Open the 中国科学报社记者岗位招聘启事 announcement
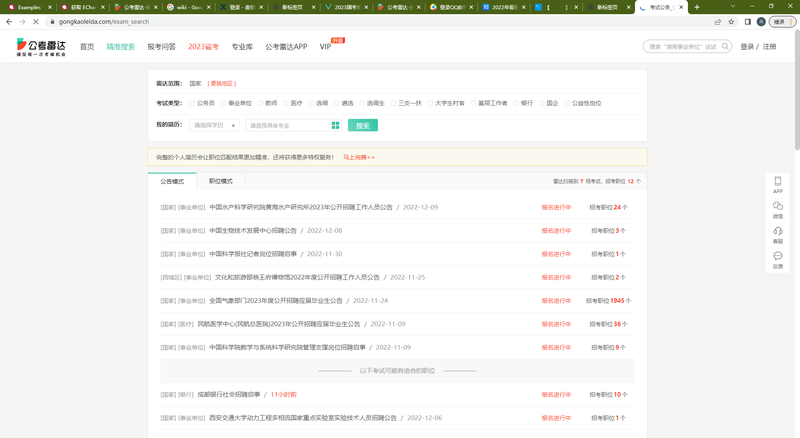This screenshot has width=800, height=438. pos(253,254)
